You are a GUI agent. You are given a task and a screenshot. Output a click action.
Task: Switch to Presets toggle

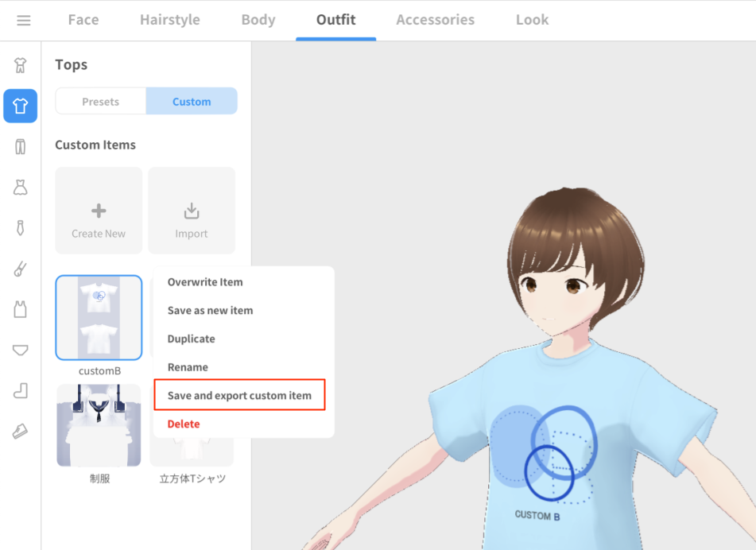pos(101,101)
